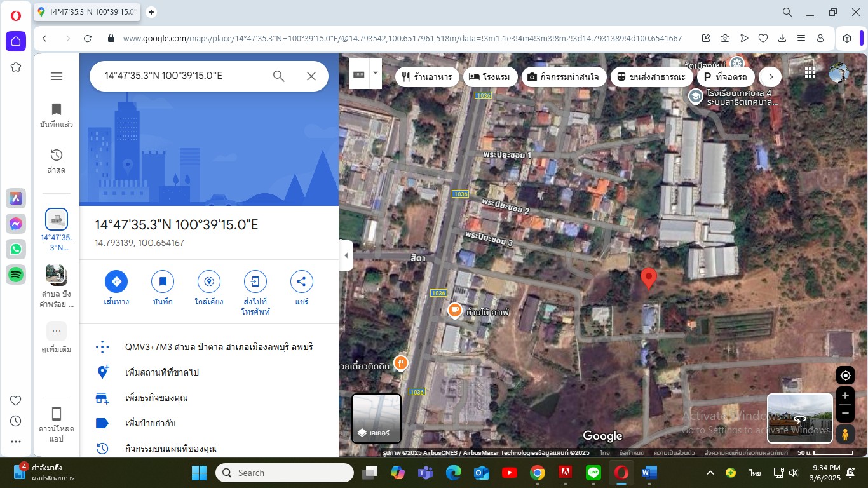
Task: Click Add your business link
Action: coord(156,398)
